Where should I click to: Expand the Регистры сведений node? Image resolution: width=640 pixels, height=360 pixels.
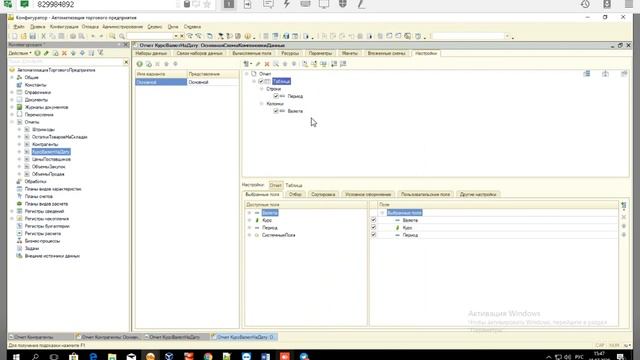pyautogui.click(x=12, y=211)
